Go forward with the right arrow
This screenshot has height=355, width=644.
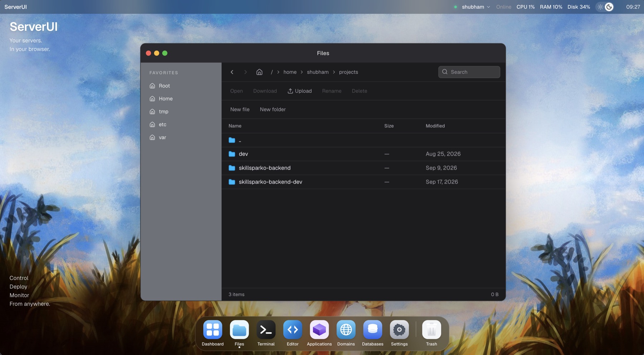245,72
